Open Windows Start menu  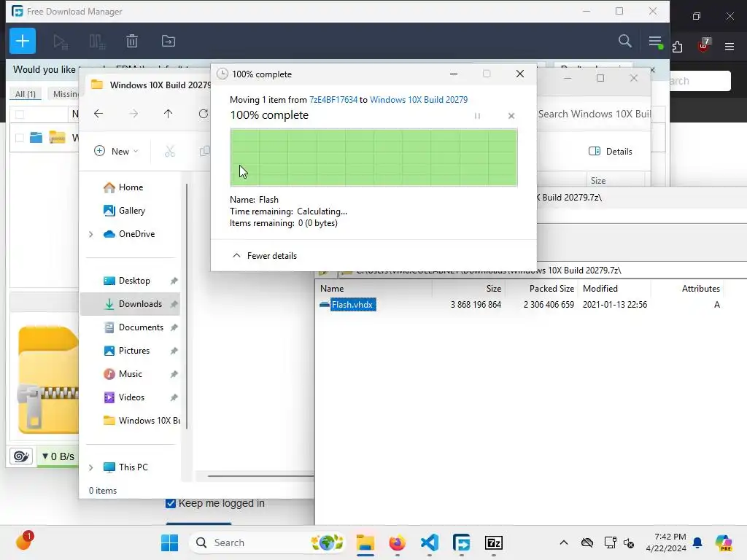tap(169, 542)
